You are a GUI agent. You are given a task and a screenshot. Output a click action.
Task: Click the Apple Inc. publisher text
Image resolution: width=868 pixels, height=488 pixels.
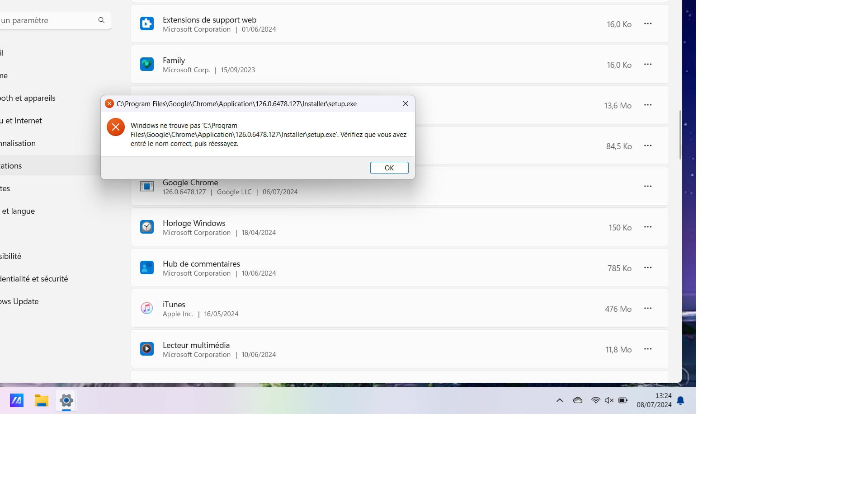(x=178, y=314)
